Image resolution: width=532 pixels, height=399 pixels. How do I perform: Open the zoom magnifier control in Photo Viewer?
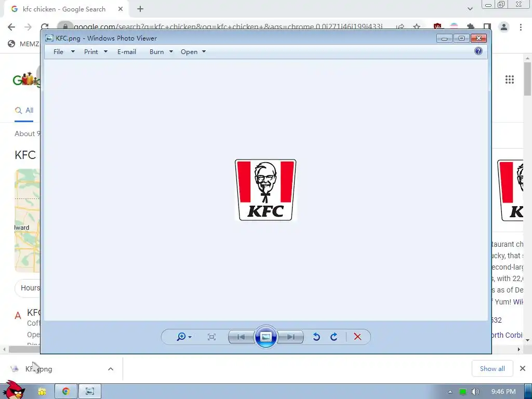click(x=181, y=337)
